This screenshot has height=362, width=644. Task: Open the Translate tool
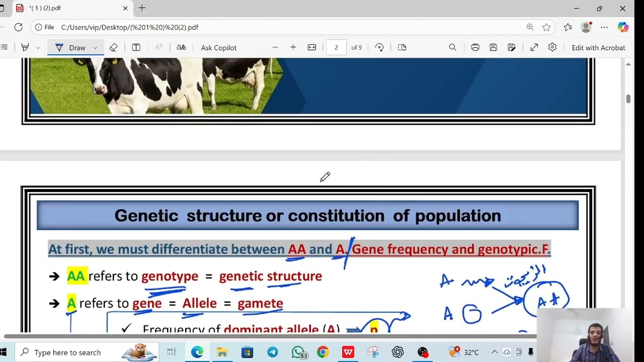pos(181,47)
